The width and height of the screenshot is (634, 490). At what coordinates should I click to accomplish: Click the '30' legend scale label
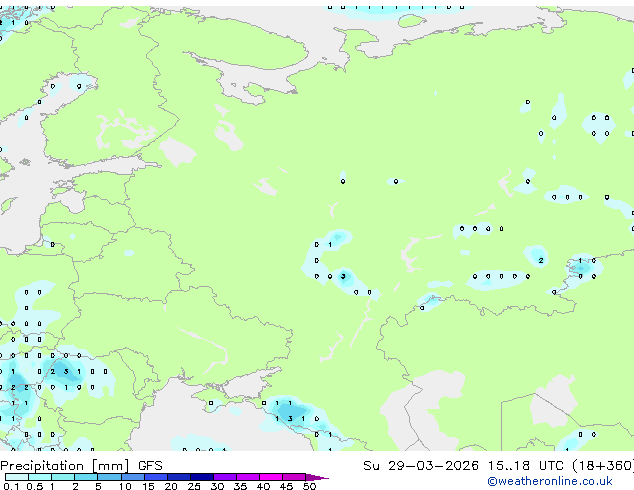tap(217, 486)
